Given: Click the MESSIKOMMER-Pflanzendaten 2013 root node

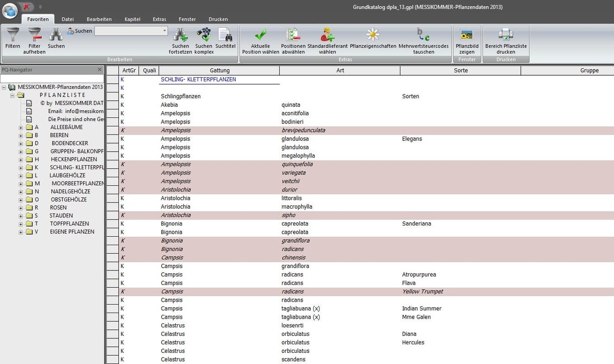Looking at the screenshot, I should tap(60, 87).
